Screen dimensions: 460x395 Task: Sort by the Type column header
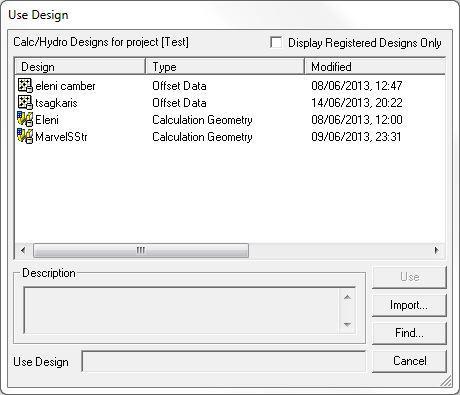click(225, 67)
